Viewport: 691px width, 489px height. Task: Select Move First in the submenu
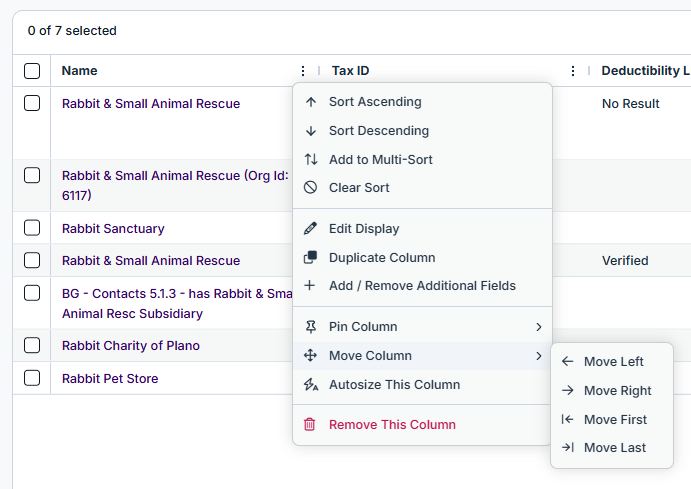pyautogui.click(x=612, y=419)
